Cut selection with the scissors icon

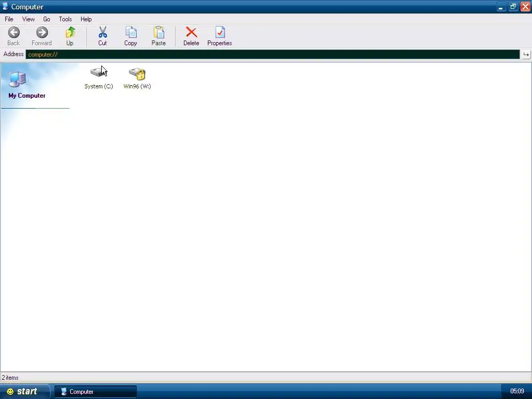102,36
